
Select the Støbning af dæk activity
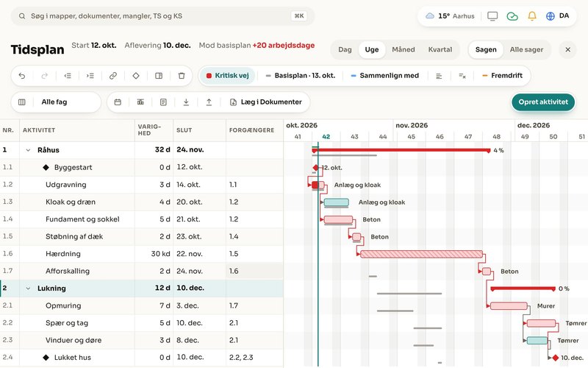tap(141, 236)
